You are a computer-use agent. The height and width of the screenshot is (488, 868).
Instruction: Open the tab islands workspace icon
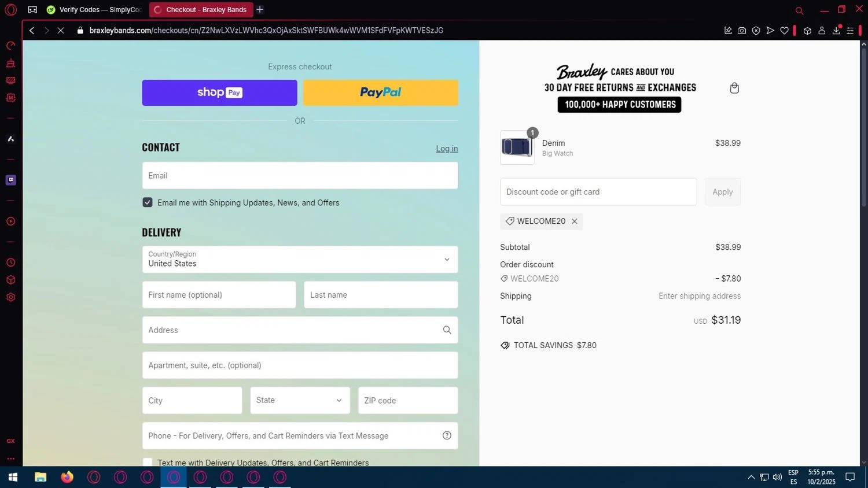tap(32, 10)
